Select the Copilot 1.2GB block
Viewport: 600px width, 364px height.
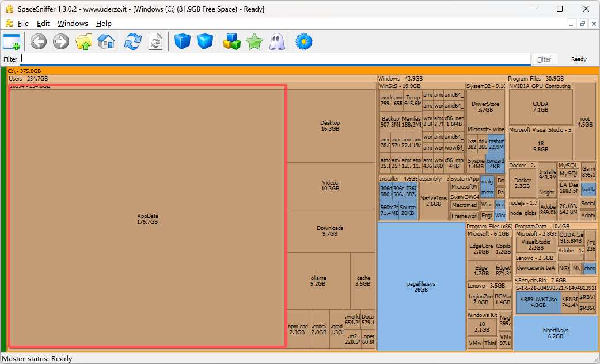tap(503, 248)
